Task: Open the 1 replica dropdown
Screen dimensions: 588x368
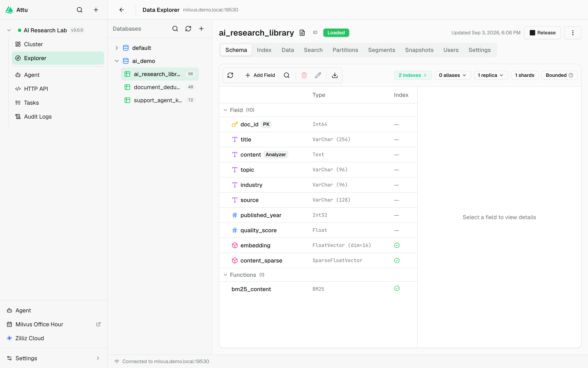Action: [491, 75]
